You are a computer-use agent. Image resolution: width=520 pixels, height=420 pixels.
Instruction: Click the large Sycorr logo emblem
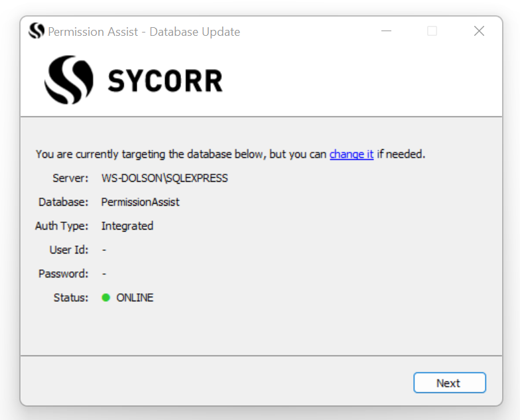click(x=69, y=80)
